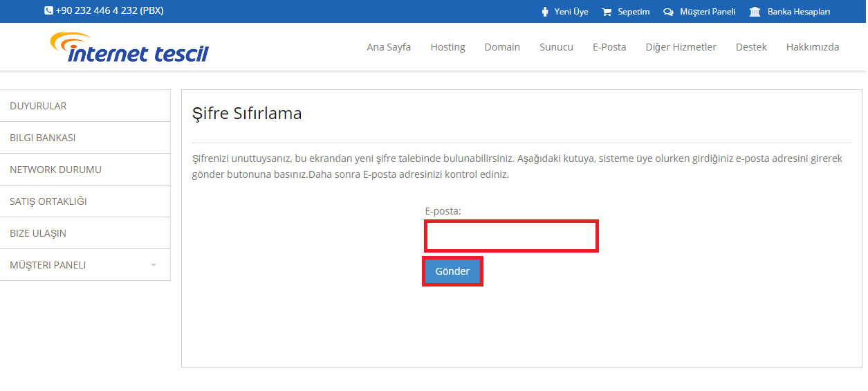Open the Diğer Hizmetler menu
Screen dimensions: 868x391
tap(681, 47)
